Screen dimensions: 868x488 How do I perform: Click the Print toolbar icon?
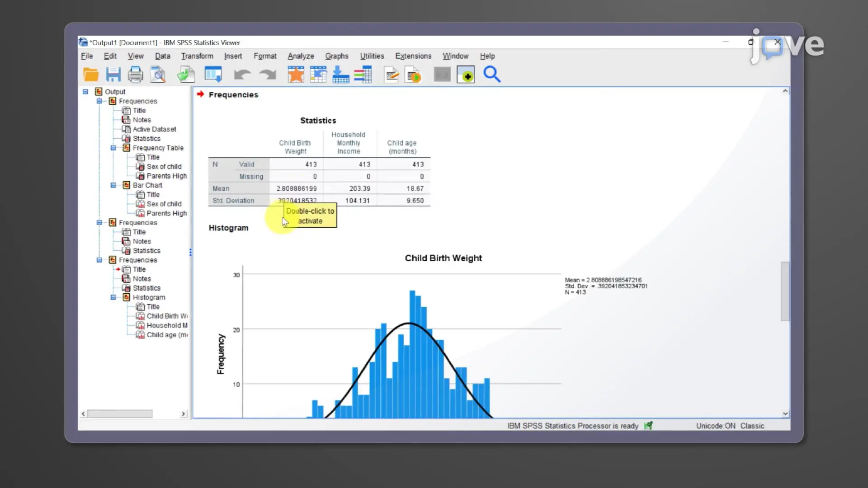click(x=135, y=75)
